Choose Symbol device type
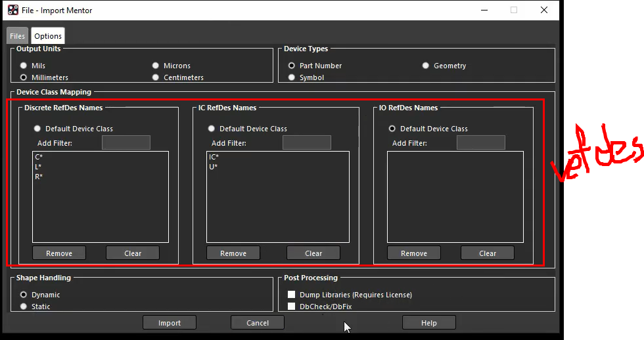644x340 pixels. (292, 77)
